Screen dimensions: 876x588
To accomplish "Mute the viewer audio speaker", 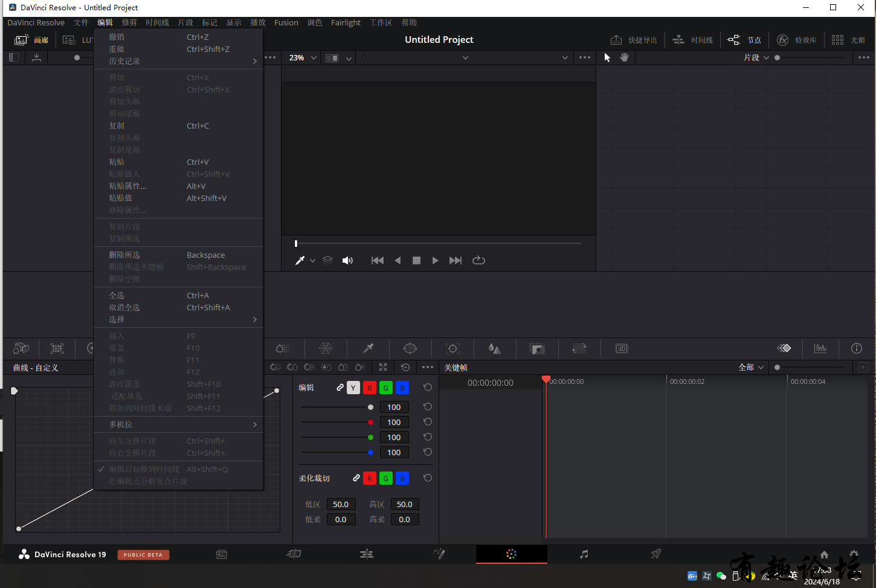I will coord(347,260).
